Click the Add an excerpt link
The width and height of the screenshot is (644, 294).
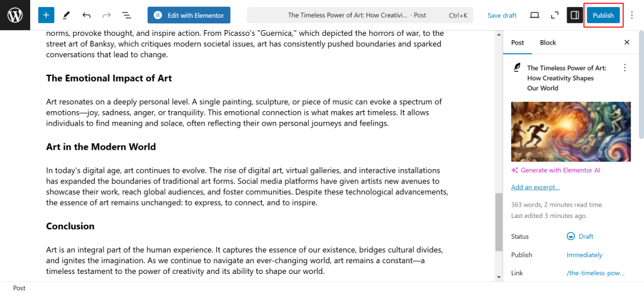535,187
